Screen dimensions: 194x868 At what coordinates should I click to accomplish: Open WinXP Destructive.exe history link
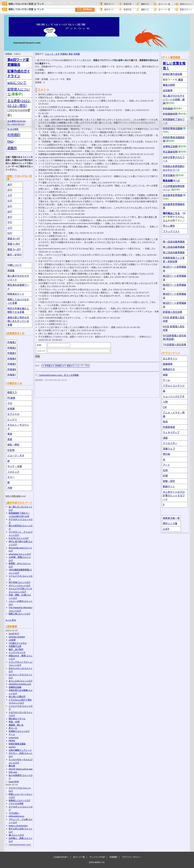[21, 769]
